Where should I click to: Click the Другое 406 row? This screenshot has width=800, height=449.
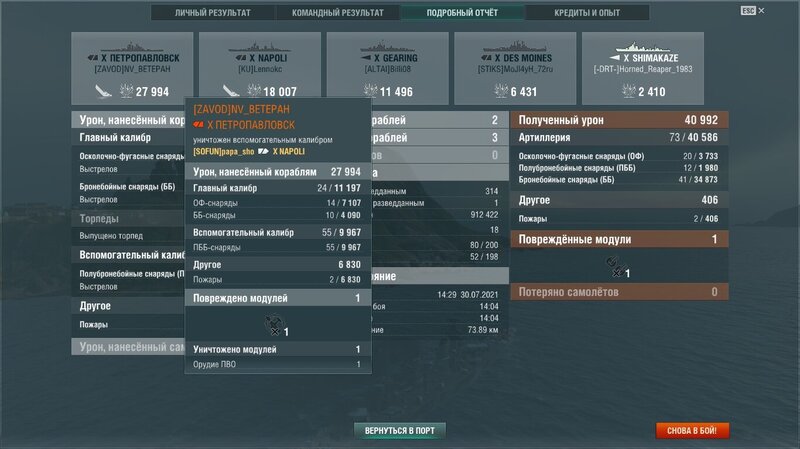tap(619, 200)
